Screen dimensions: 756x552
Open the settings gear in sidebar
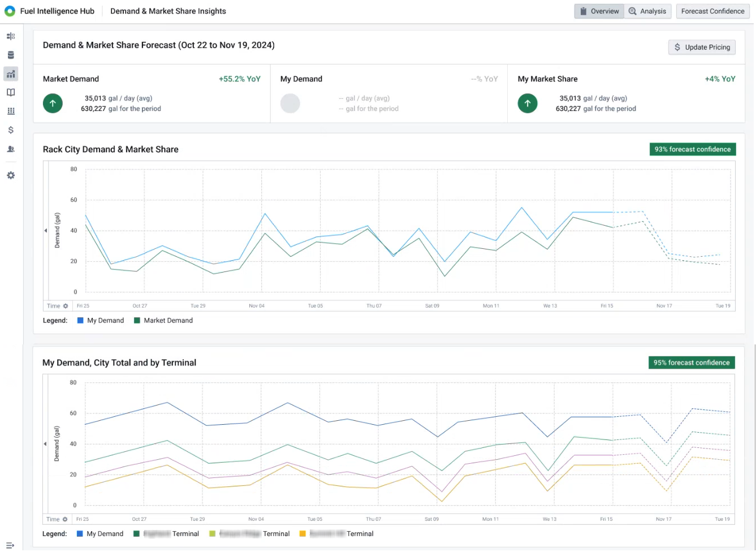coord(11,176)
